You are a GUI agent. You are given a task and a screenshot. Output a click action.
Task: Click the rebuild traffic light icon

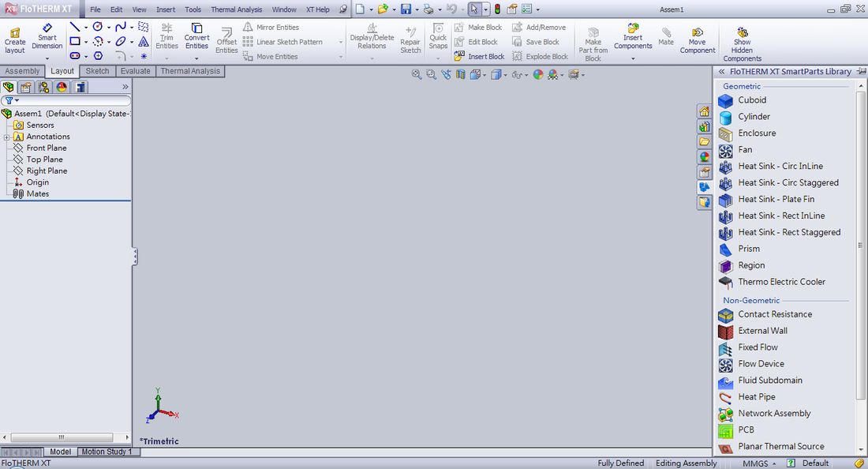click(x=498, y=9)
